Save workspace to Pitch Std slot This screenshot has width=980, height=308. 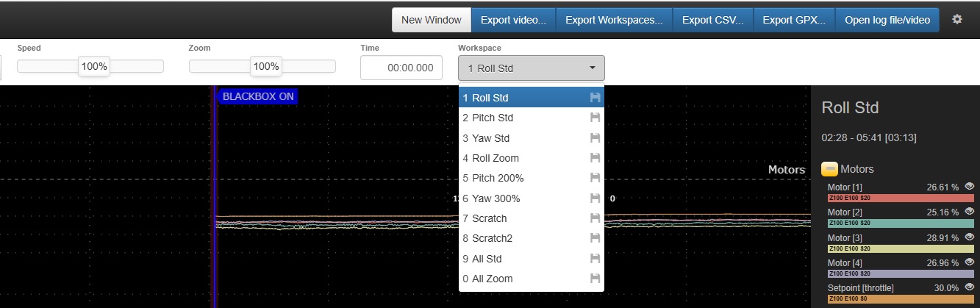click(x=595, y=118)
